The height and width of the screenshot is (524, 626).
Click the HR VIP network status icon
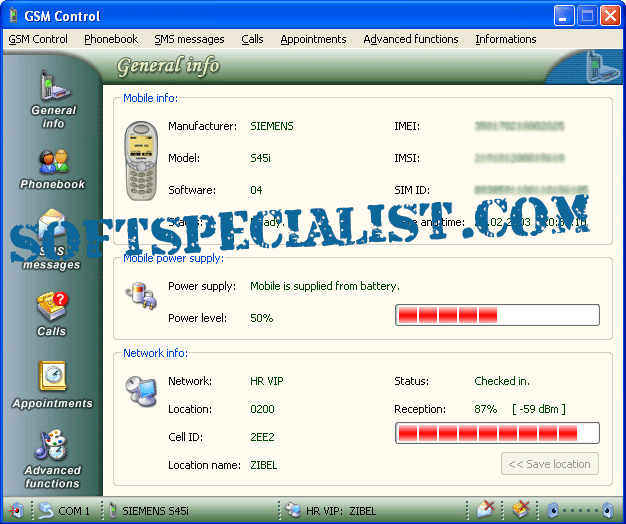[293, 511]
